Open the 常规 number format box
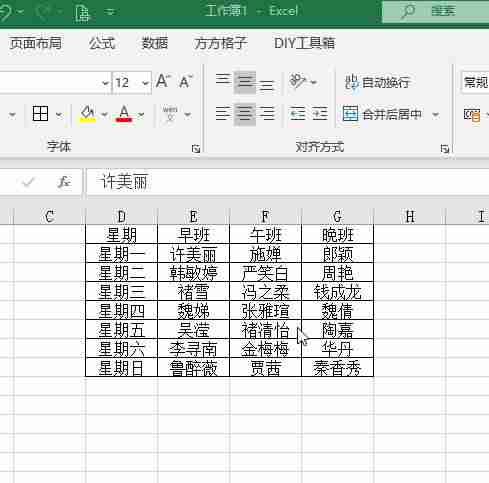This screenshot has width=489, height=483. click(475, 82)
